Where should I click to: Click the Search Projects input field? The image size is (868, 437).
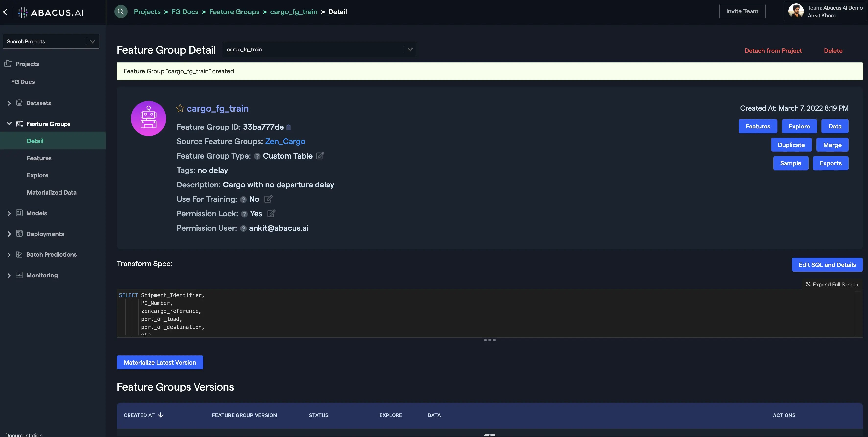tap(44, 41)
